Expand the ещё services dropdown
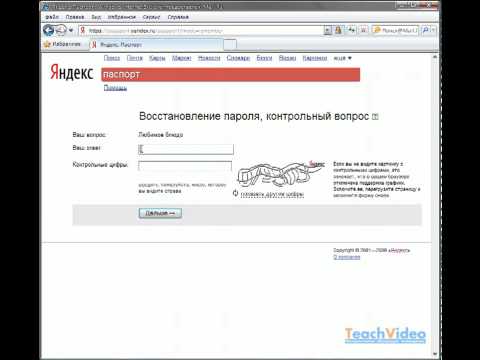 pos(343,58)
